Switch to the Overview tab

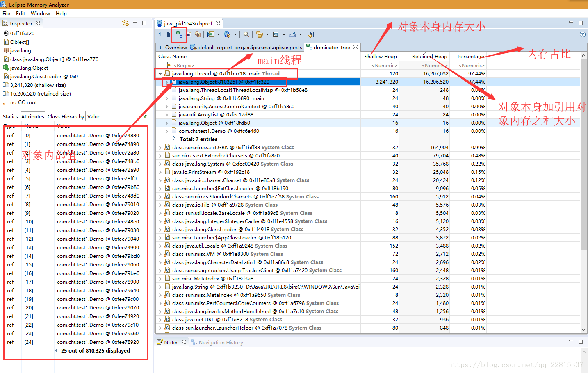[173, 47]
